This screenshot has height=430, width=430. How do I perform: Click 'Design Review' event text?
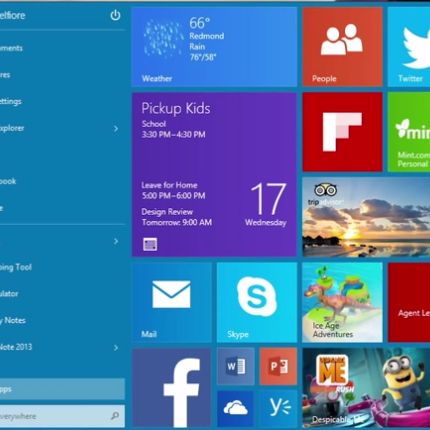coord(167,212)
